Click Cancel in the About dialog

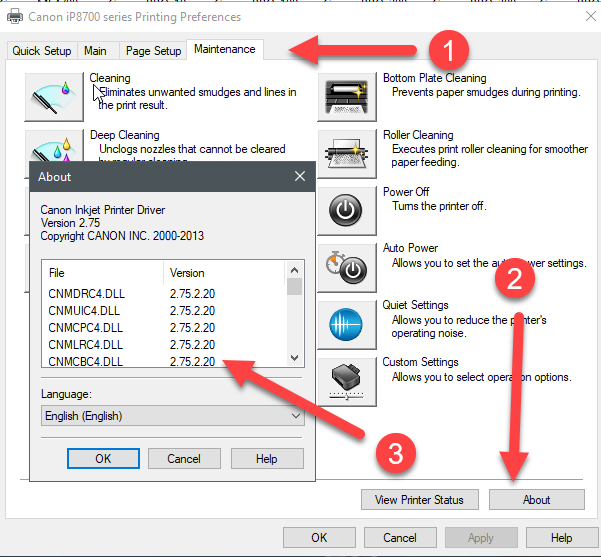[x=184, y=458]
